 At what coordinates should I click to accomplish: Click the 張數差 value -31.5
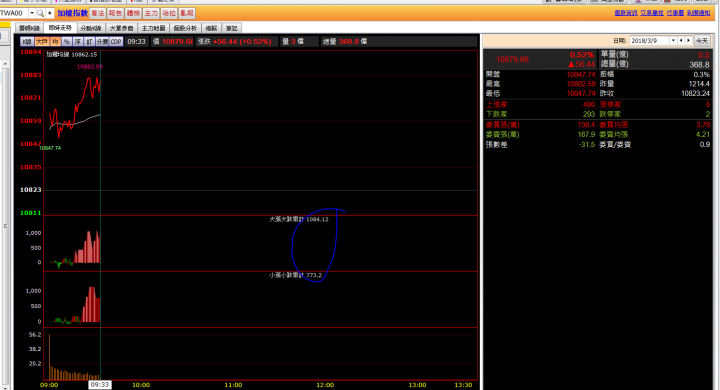(x=587, y=144)
